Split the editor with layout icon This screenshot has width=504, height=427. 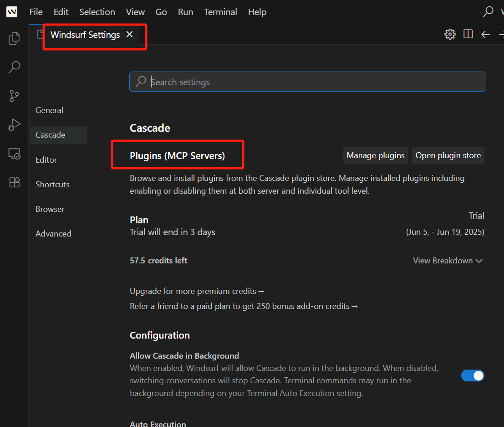coord(468,34)
